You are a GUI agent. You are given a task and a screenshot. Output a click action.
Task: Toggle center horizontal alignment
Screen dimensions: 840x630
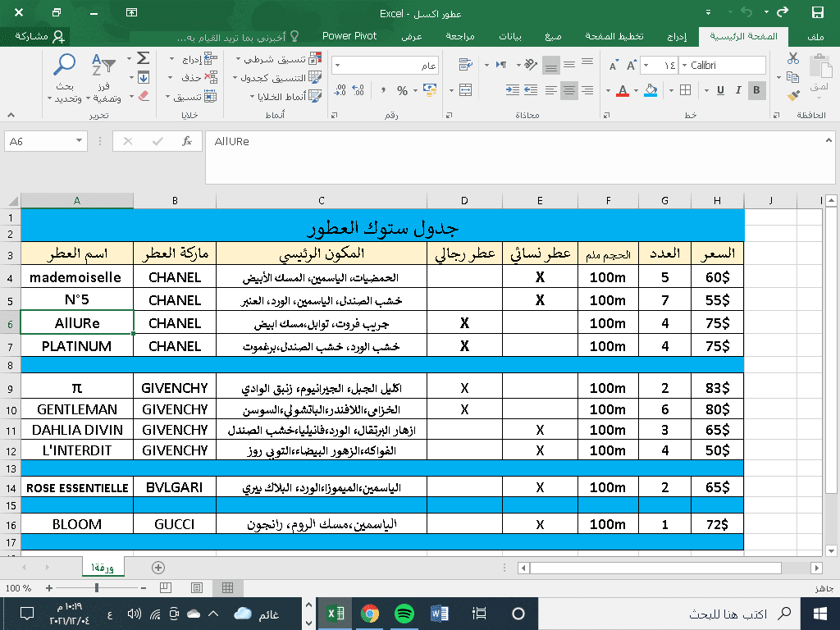click(569, 90)
